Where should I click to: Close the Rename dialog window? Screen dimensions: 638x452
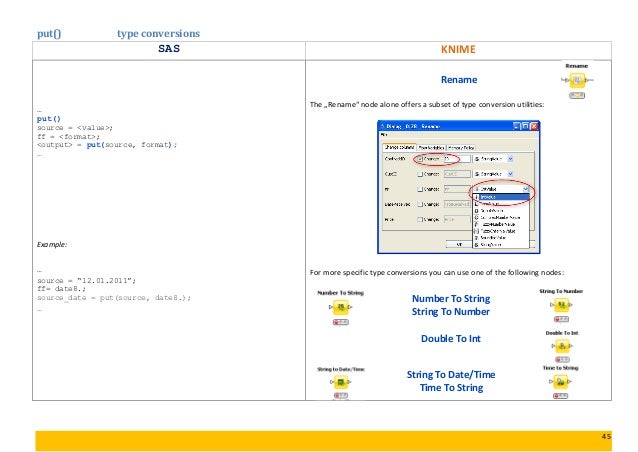click(x=534, y=126)
